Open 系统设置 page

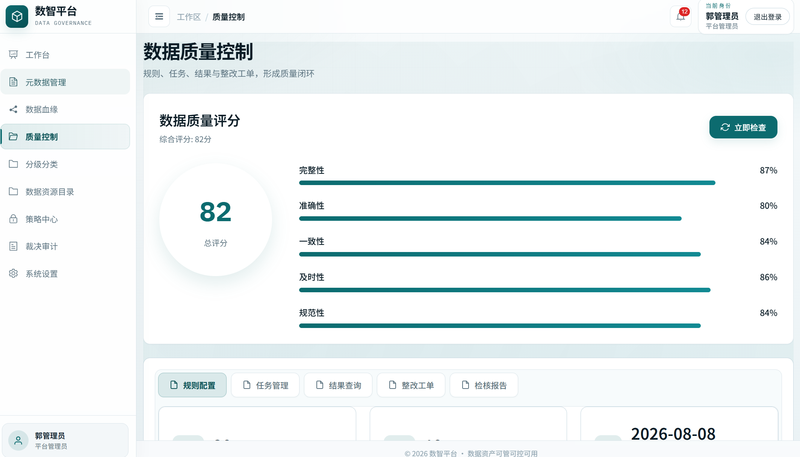point(65,273)
